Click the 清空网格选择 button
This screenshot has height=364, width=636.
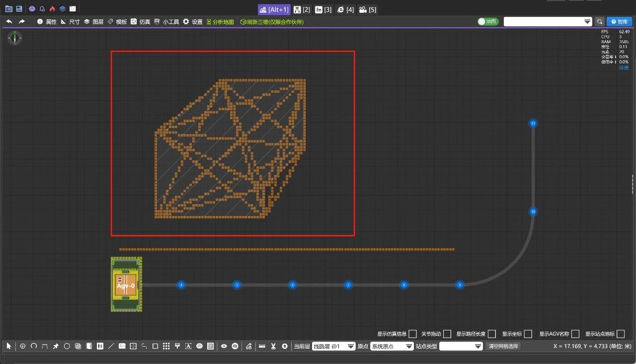[503, 346]
